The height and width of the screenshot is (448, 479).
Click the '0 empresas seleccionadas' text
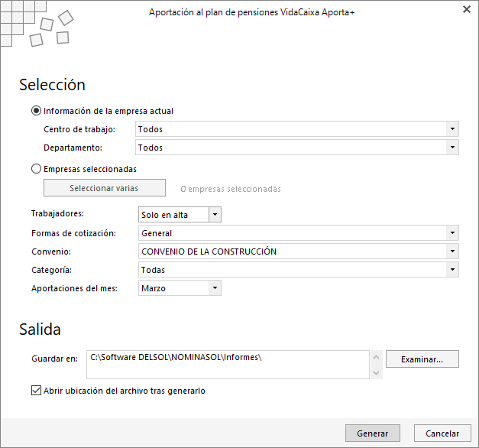point(231,189)
